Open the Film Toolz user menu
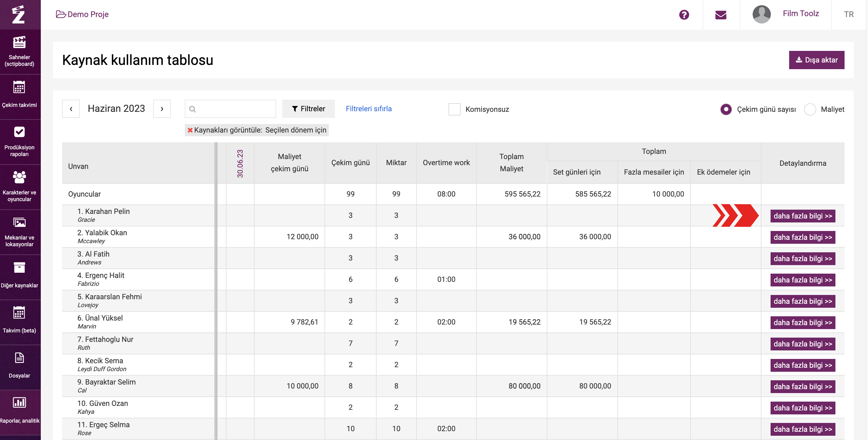 pyautogui.click(x=801, y=13)
